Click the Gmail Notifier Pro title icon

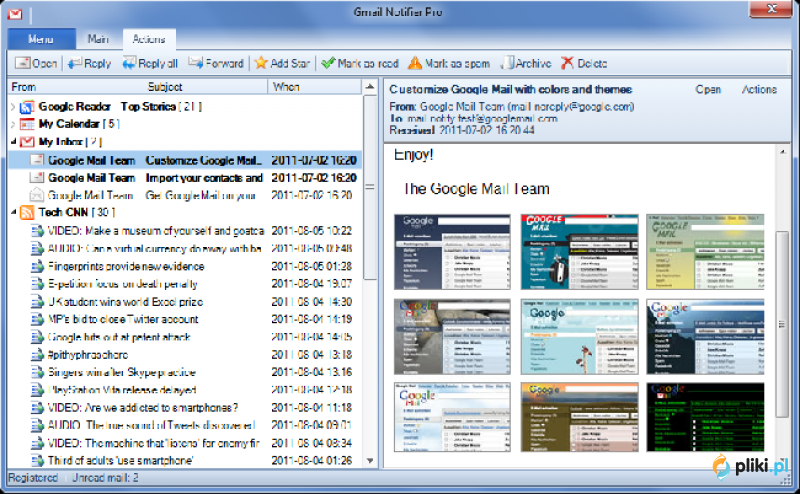pos(15,14)
